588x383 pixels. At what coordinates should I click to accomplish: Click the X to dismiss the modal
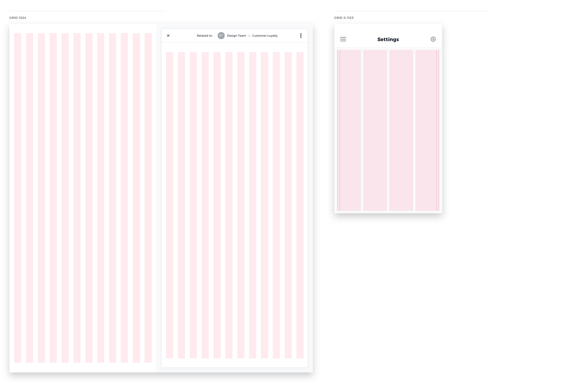[168, 35]
